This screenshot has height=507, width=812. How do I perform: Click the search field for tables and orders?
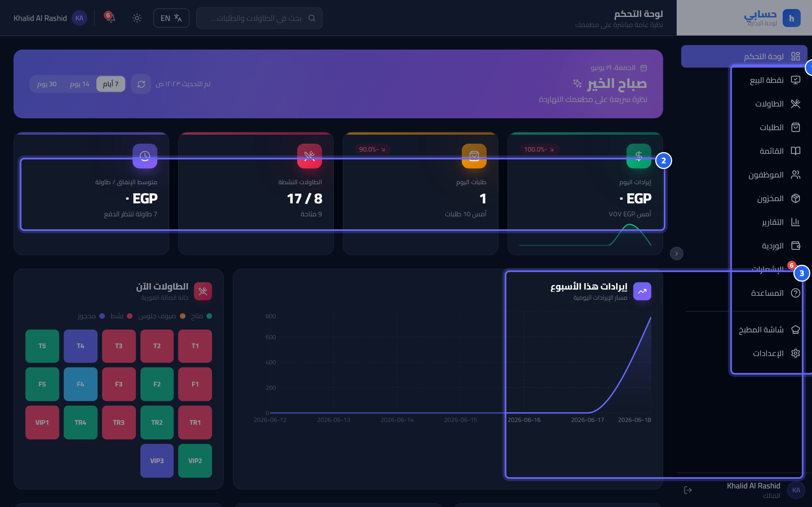point(259,18)
